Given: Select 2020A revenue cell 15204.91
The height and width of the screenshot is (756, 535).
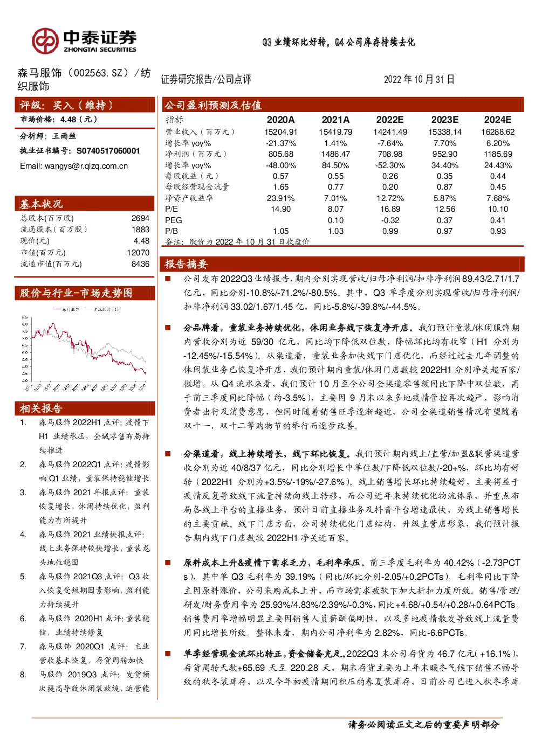Looking at the screenshot, I should click(280, 132).
